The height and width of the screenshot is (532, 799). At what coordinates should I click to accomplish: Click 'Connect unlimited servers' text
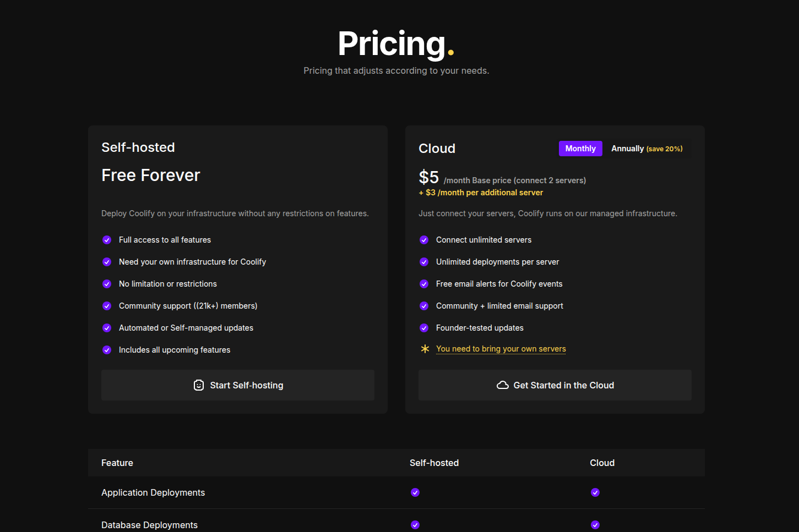tap(484, 240)
